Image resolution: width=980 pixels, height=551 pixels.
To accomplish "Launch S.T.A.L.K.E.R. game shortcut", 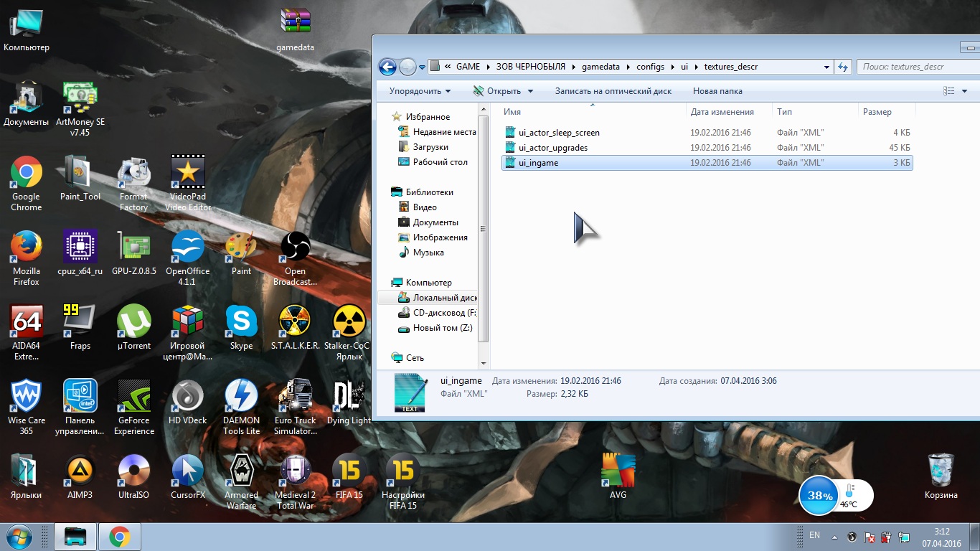I will [x=295, y=327].
